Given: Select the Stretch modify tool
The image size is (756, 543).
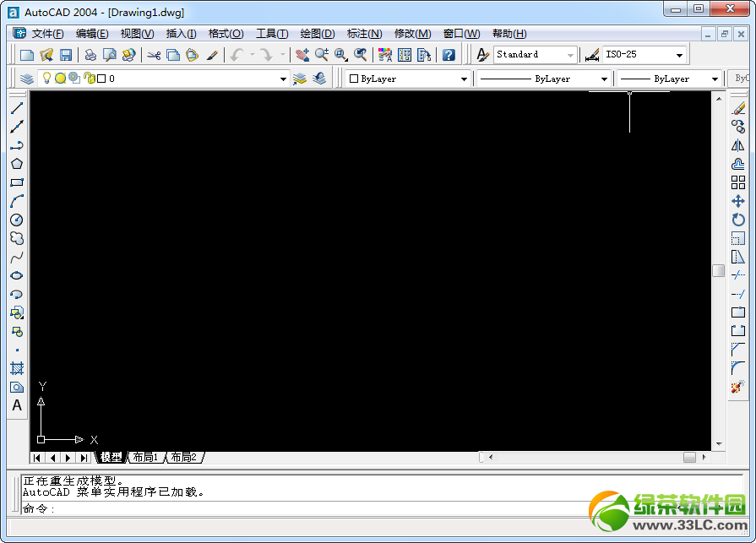Looking at the screenshot, I should click(x=738, y=258).
